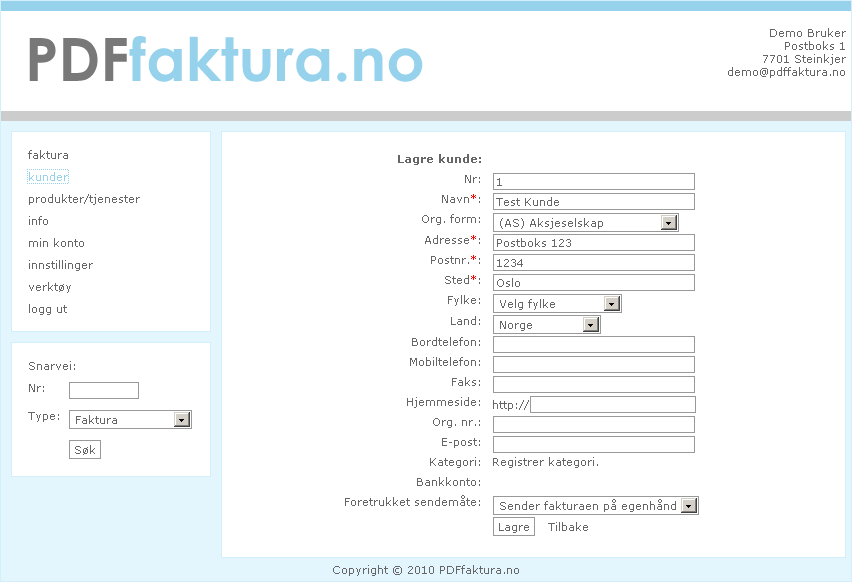Click the Bordtelefon input field

tap(594, 345)
